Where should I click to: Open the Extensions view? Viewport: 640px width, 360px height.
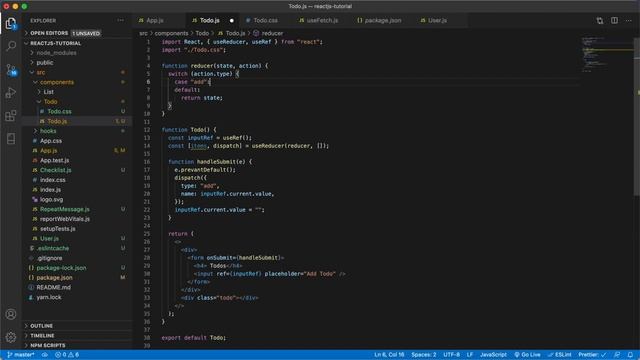point(11,116)
